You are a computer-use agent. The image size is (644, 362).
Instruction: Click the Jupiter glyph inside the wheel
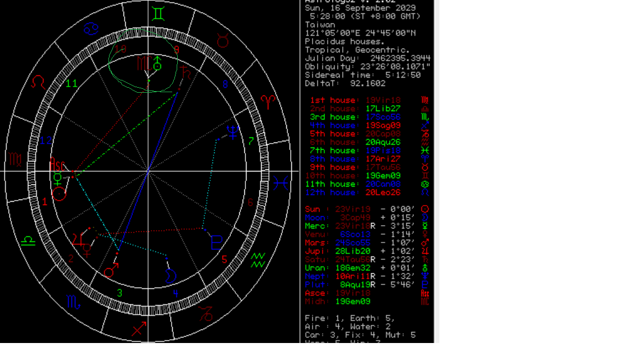78,239
